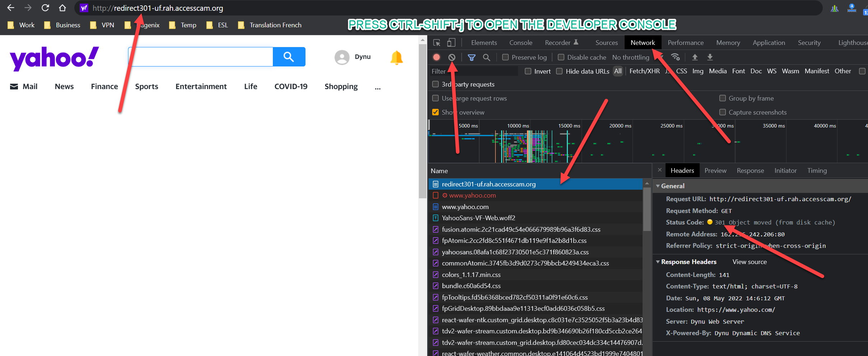Collapse the General headers section
Image resolution: width=868 pixels, height=356 pixels.
(x=658, y=186)
